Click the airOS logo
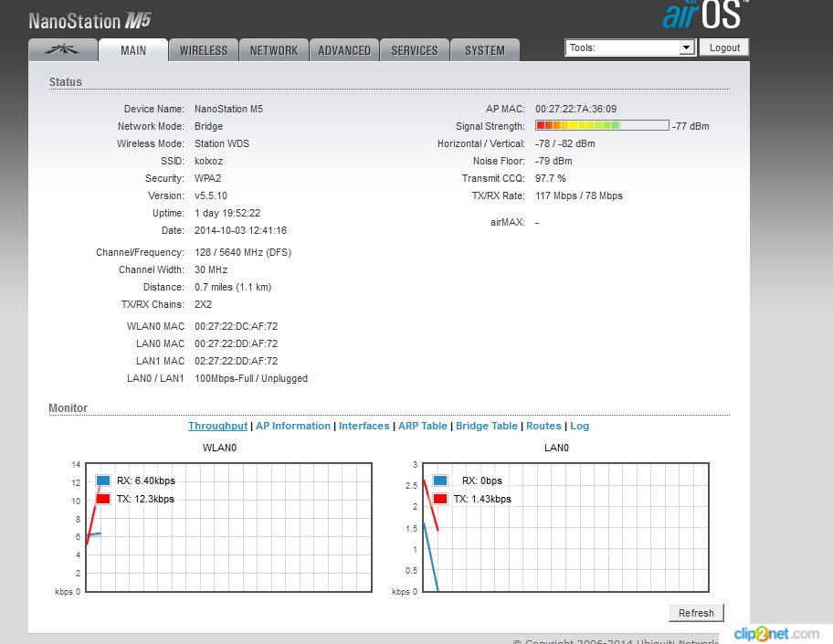This screenshot has width=833, height=644. pyautogui.click(x=704, y=15)
